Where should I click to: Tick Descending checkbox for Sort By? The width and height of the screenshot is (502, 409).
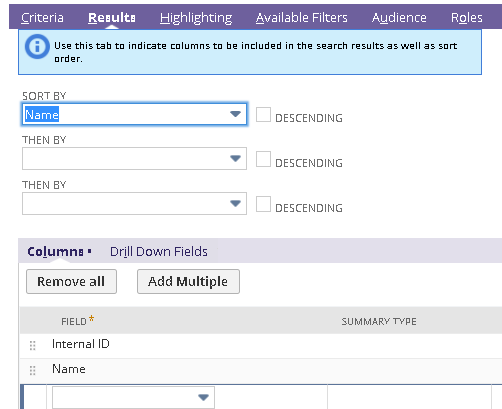(263, 115)
